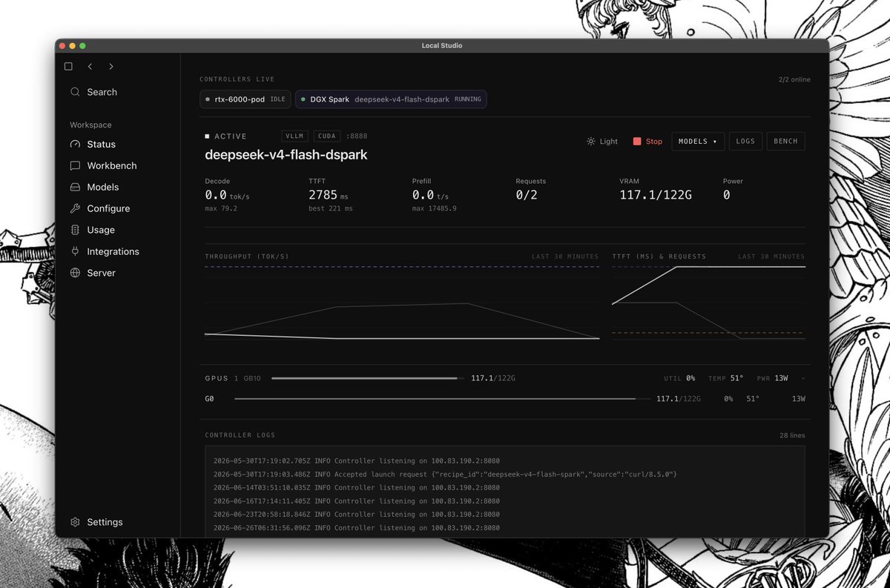Click the '28 lines' log count
This screenshot has height=588, width=890.
792,435
